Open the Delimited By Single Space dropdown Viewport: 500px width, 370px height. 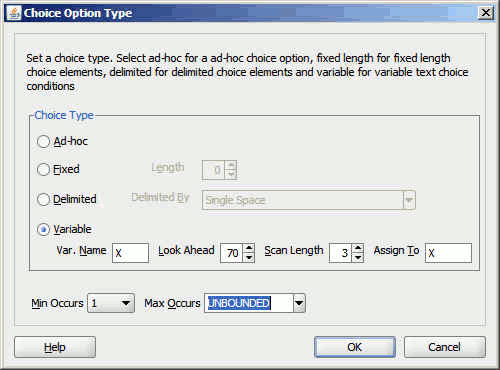(x=309, y=200)
